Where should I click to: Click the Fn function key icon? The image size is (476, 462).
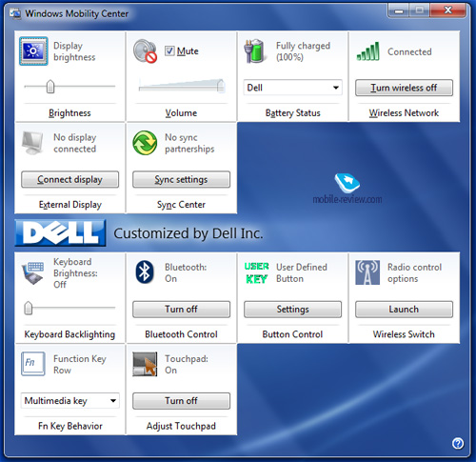coord(33,364)
